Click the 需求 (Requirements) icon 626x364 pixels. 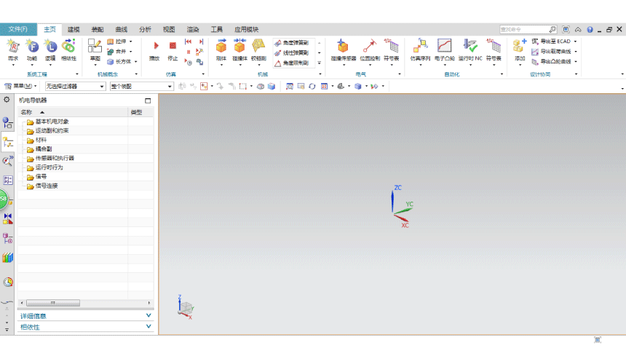pos(13,47)
